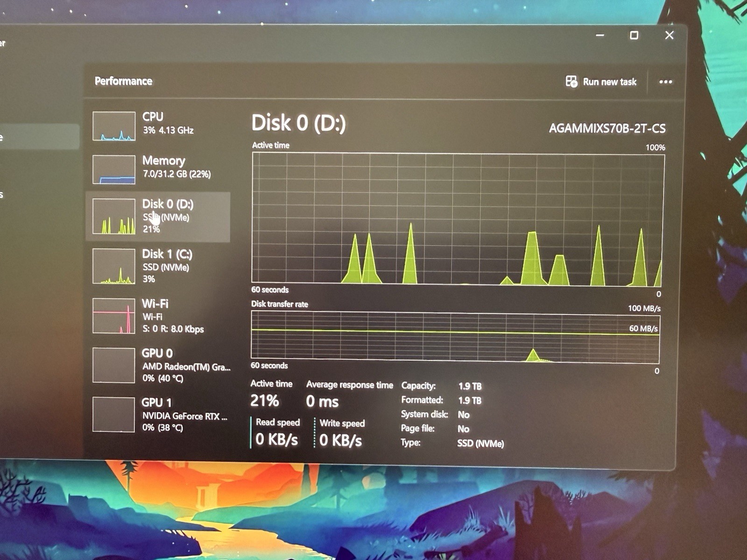This screenshot has width=747, height=560.
Task: Click Run new task button
Action: 601,82
